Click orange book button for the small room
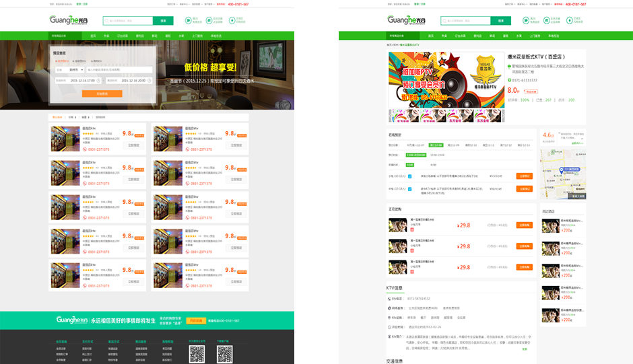633x364 pixels. (525, 176)
